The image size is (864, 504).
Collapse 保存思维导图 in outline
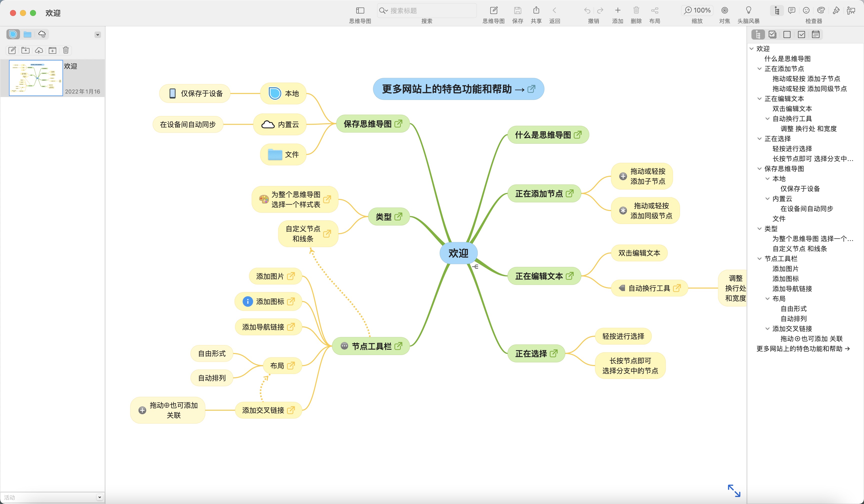(759, 169)
